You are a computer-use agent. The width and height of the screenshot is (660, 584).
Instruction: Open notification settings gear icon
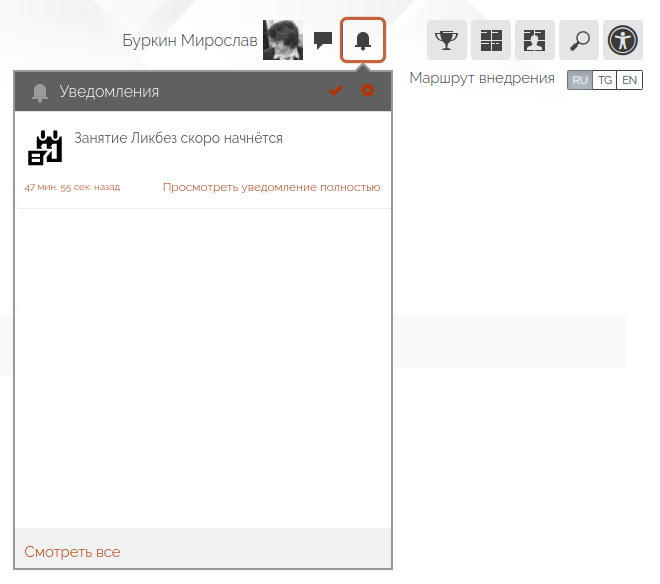tap(367, 91)
